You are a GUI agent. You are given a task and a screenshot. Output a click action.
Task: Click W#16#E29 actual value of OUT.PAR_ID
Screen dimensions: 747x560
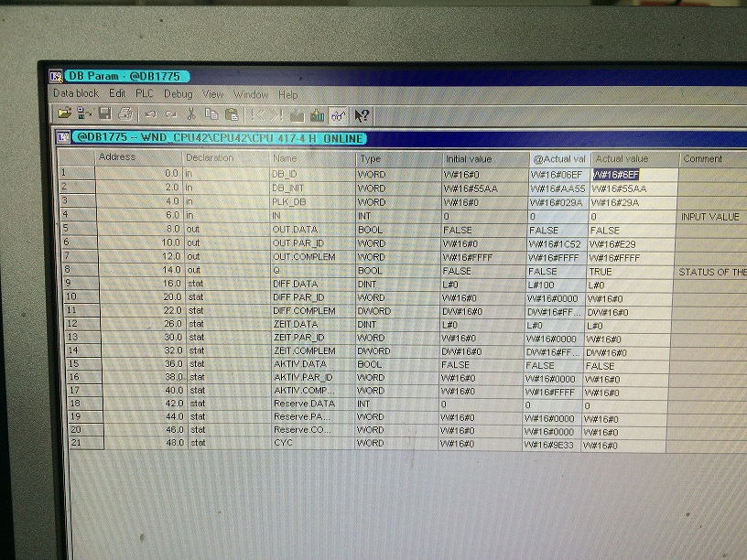pos(631,244)
